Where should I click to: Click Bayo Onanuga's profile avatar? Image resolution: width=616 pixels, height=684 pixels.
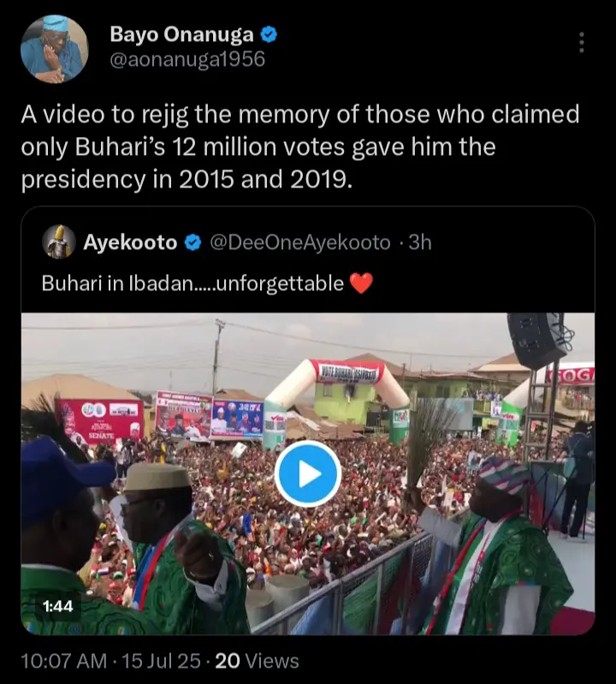(x=54, y=49)
